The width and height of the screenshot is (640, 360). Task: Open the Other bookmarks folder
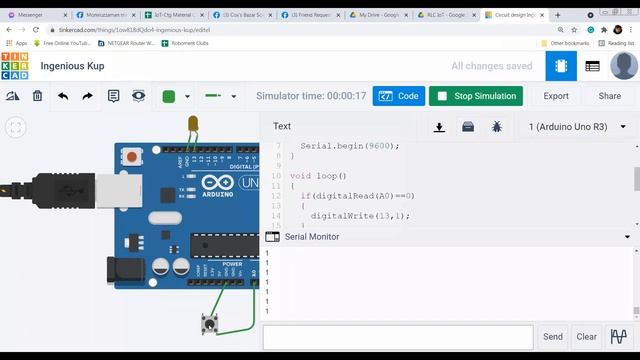(x=565, y=43)
